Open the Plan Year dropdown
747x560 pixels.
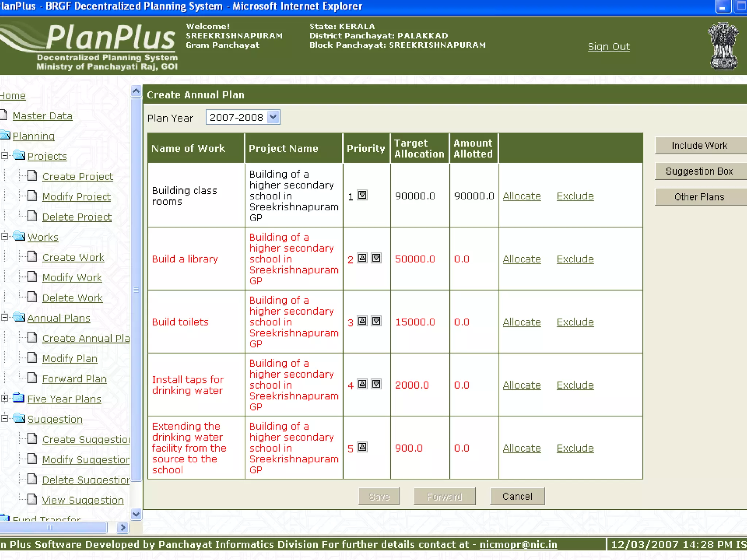(273, 117)
